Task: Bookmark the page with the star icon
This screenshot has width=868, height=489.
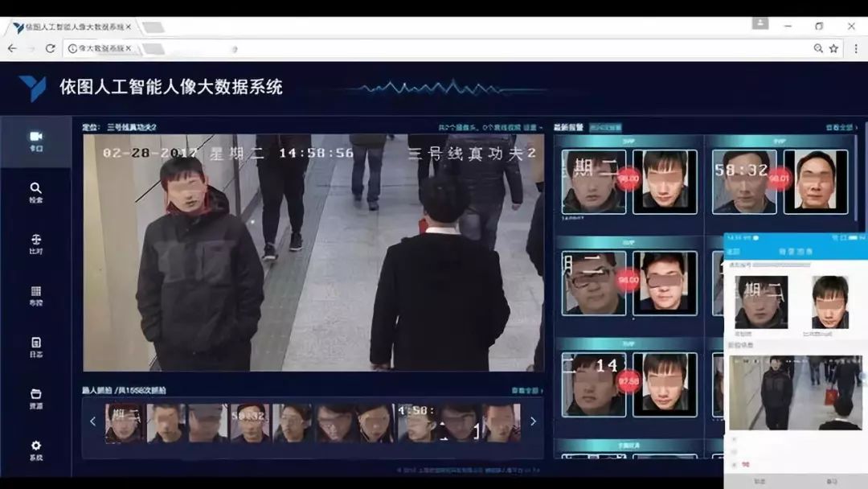Action: point(833,49)
